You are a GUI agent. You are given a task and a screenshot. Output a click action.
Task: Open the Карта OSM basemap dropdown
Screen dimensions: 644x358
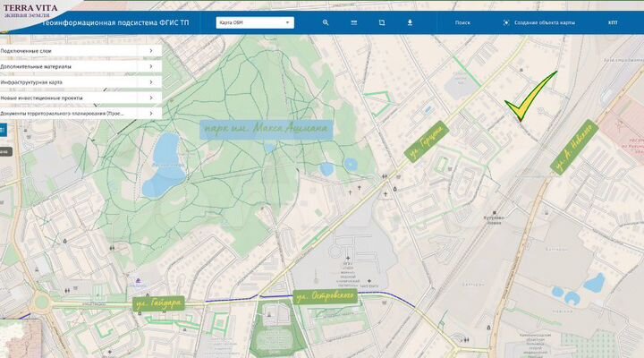click(x=255, y=22)
